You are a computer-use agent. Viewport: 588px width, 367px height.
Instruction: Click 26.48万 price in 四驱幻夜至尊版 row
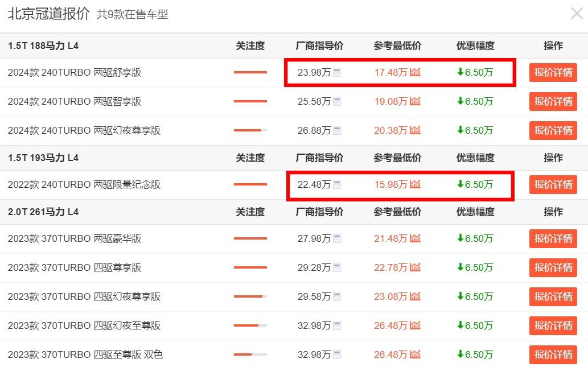click(390, 325)
